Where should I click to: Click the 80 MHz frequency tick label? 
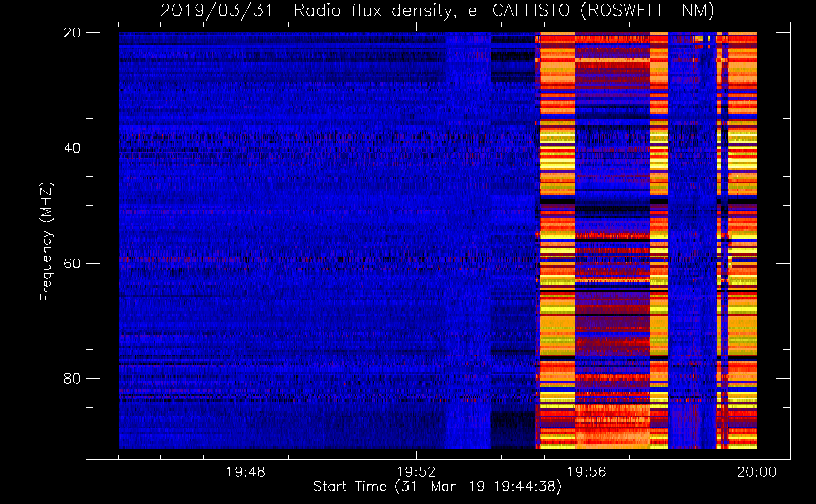pos(72,379)
